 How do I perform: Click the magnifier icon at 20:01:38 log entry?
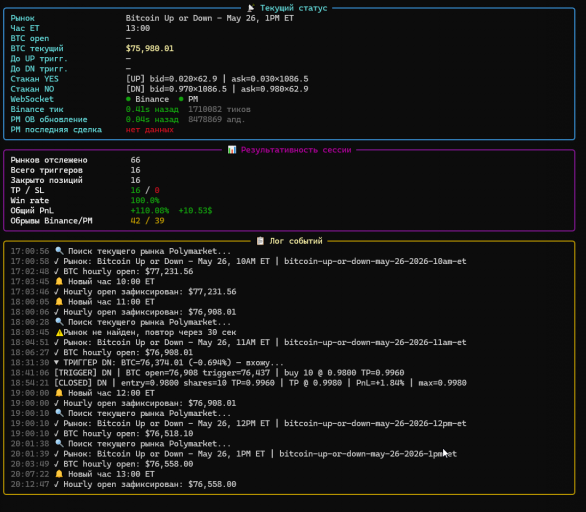pyautogui.click(x=59, y=444)
